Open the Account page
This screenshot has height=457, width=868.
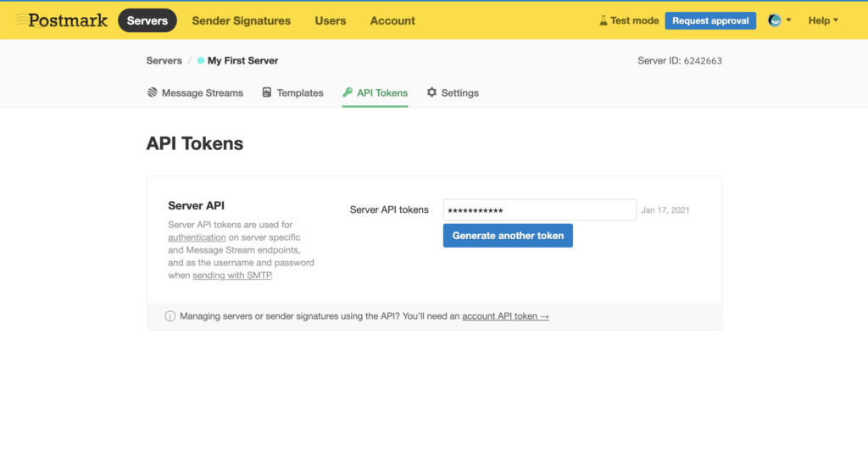pos(392,20)
